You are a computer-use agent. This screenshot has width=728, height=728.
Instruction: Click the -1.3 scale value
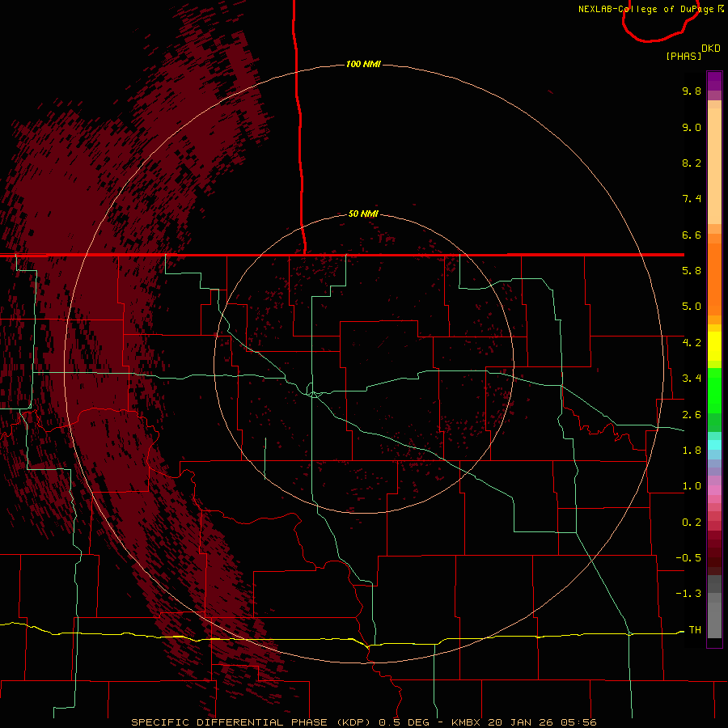(x=688, y=594)
